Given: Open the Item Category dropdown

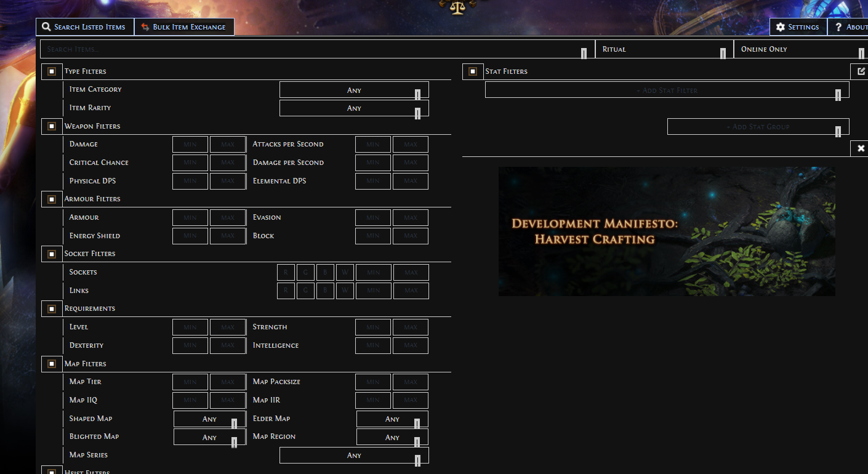Looking at the screenshot, I should point(354,90).
